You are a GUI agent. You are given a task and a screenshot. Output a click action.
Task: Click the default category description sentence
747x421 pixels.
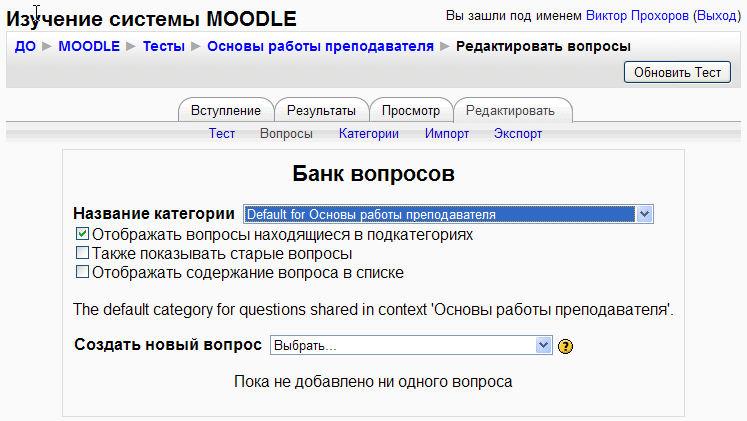pos(374,310)
